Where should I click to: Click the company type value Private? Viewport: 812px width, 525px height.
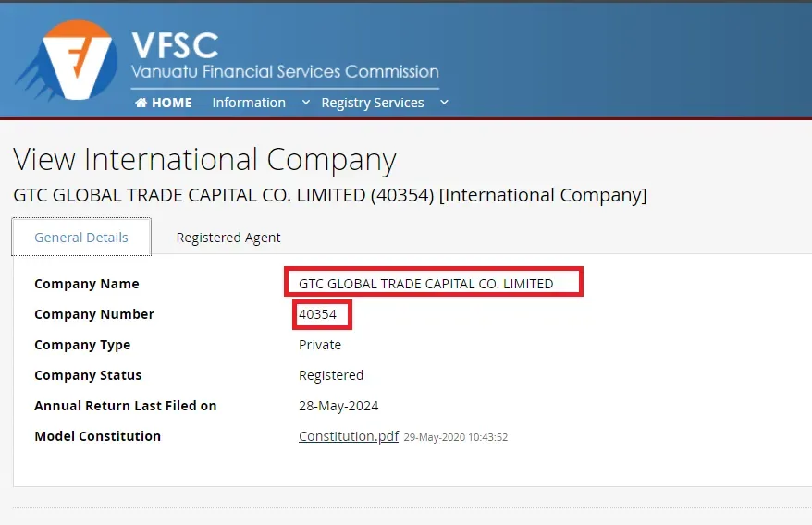coord(320,345)
